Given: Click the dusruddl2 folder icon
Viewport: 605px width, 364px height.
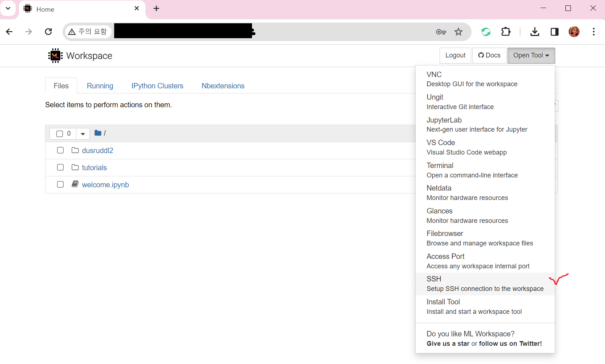Looking at the screenshot, I should pos(75,150).
